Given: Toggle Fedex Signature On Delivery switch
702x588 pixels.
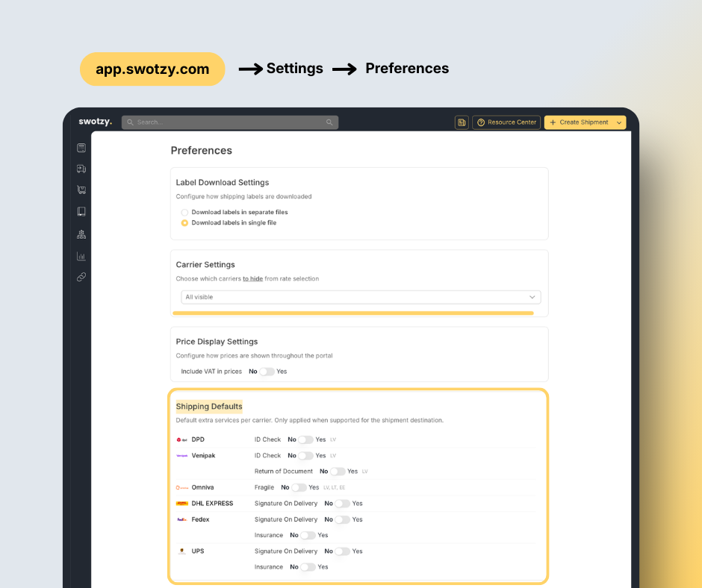Looking at the screenshot, I should coord(343,519).
